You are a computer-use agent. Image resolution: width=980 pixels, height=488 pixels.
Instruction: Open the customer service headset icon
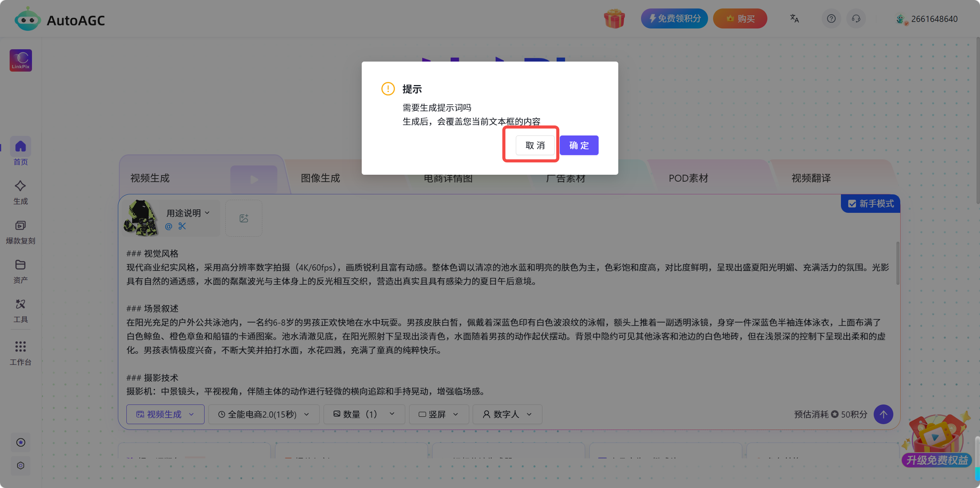[856, 18]
